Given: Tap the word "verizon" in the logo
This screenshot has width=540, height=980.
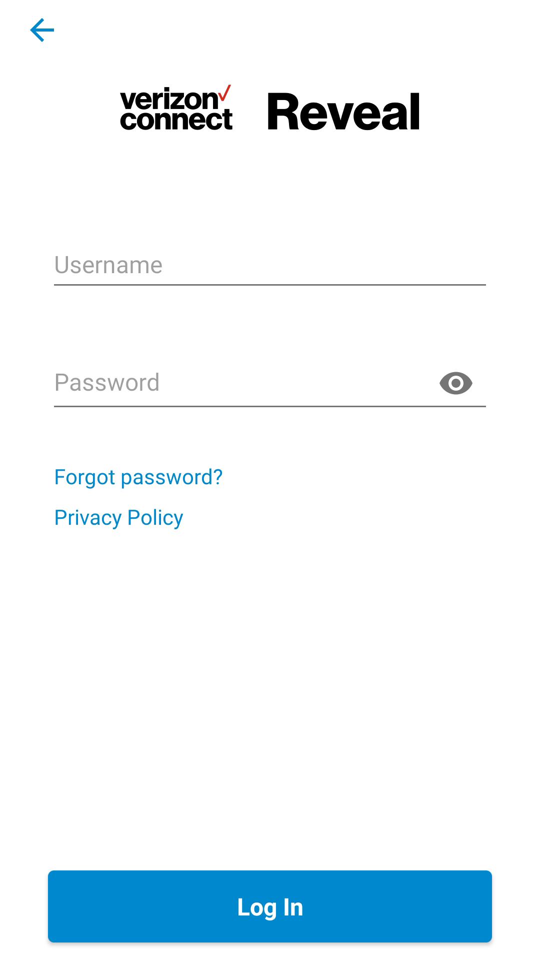Looking at the screenshot, I should pyautogui.click(x=168, y=99).
